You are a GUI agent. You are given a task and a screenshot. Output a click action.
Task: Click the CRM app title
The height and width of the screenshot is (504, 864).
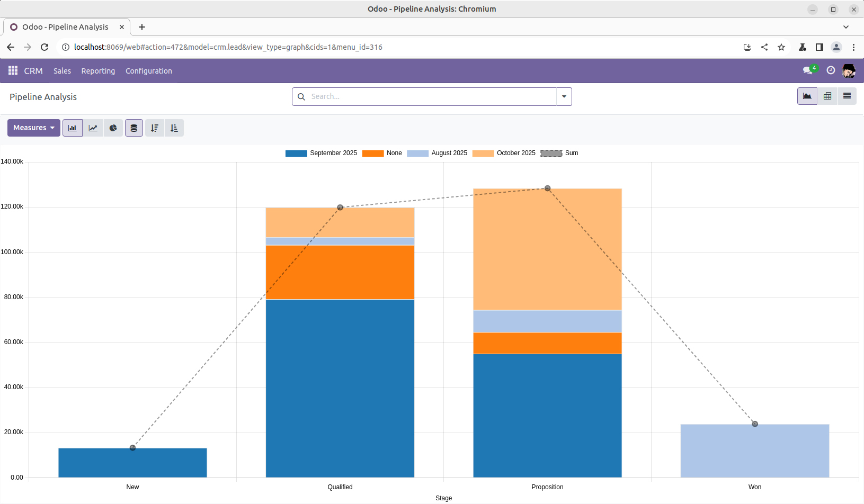(x=33, y=71)
